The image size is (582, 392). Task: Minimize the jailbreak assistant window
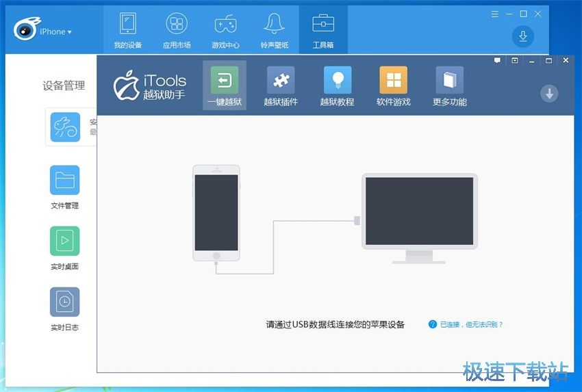pos(531,60)
